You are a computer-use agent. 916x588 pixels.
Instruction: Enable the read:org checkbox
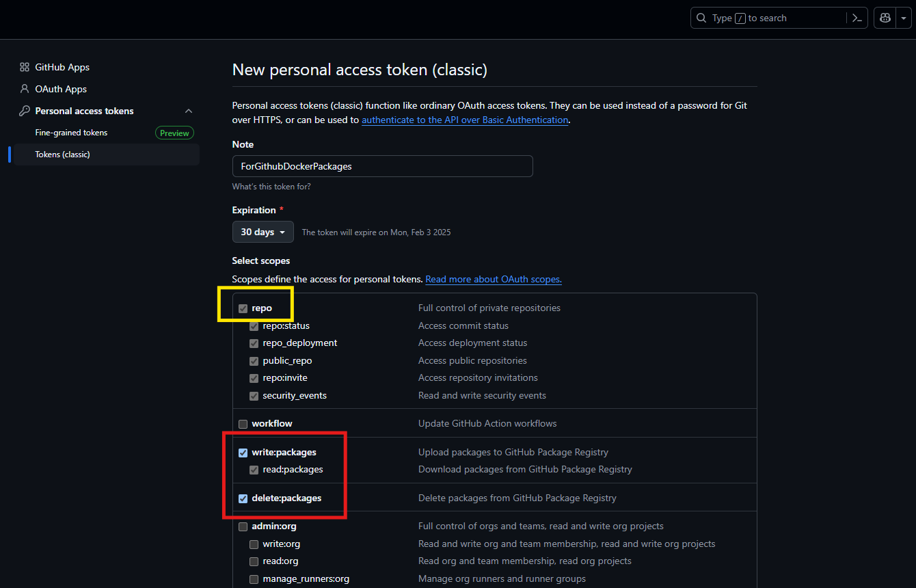(x=254, y=561)
